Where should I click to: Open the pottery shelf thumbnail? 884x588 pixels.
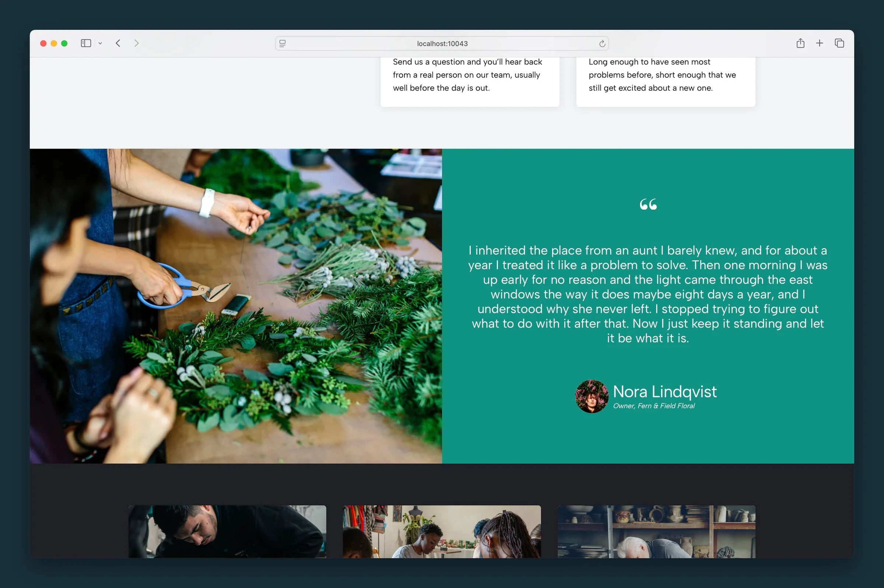(x=656, y=531)
